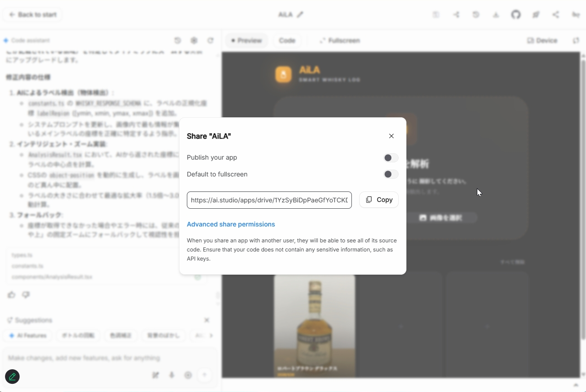This screenshot has width=586, height=392.
Task: Open Advanced share permissions
Action: pos(231,224)
